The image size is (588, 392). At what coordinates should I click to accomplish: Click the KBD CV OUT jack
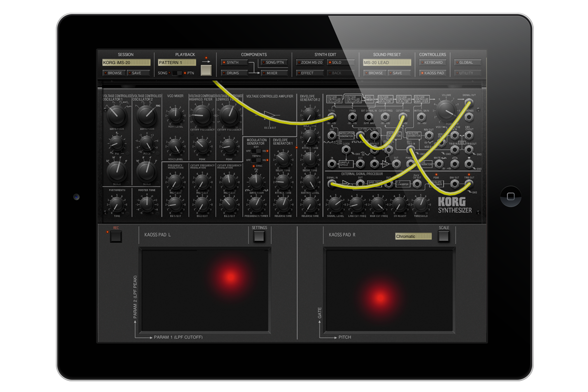(x=469, y=135)
